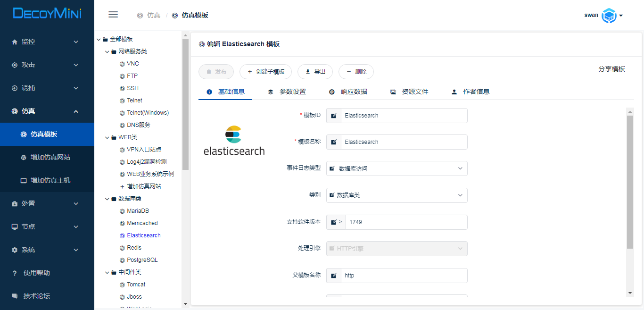Open 技术论坛 chat icon in sidebar
This screenshot has height=310, width=644.
(x=15, y=296)
